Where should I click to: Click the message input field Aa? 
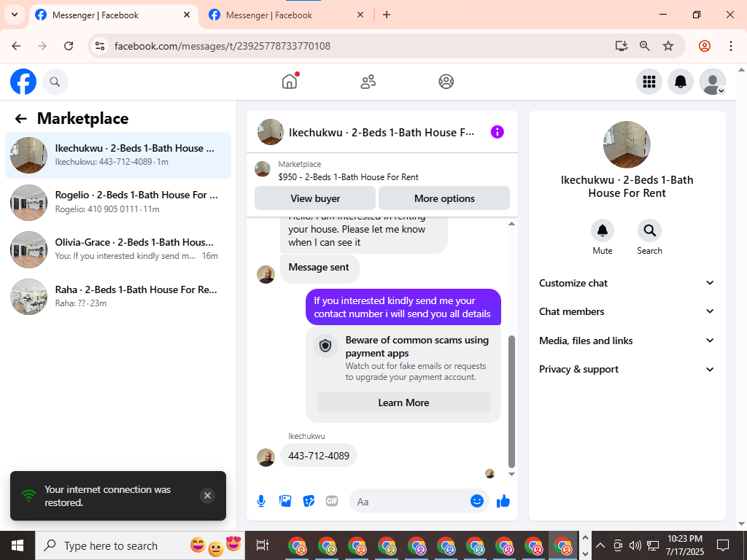click(411, 501)
